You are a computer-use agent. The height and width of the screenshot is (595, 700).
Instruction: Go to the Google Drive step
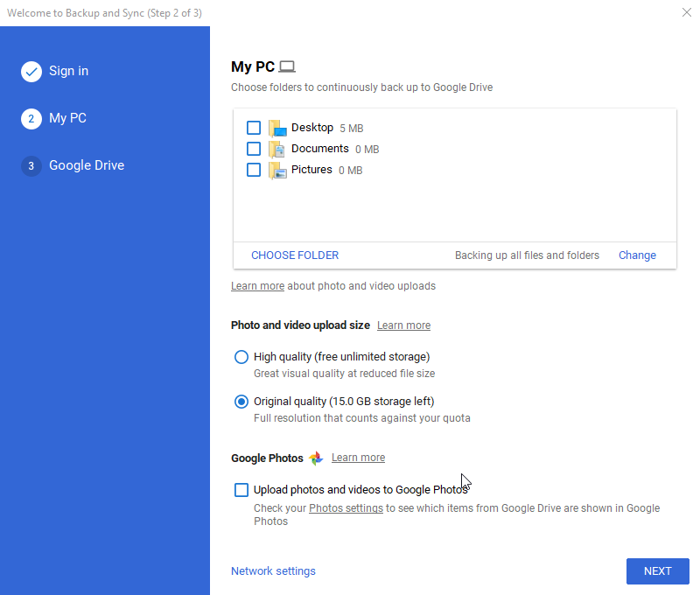click(x=87, y=165)
